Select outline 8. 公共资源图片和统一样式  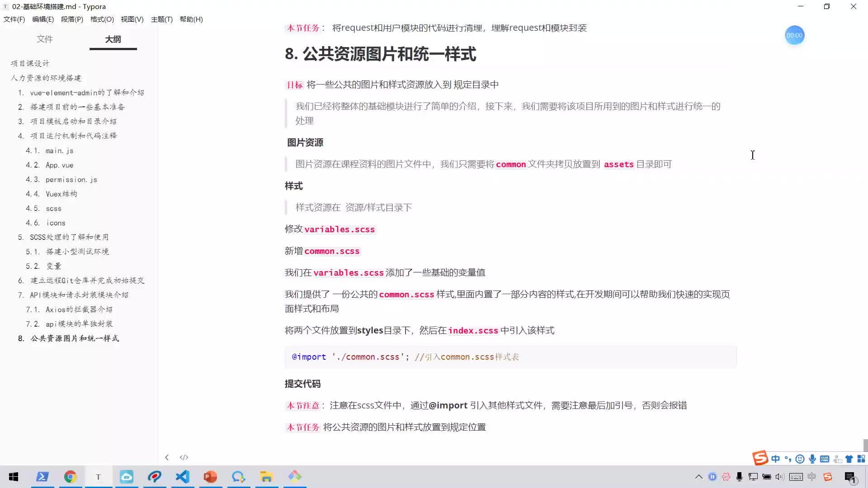(69, 338)
